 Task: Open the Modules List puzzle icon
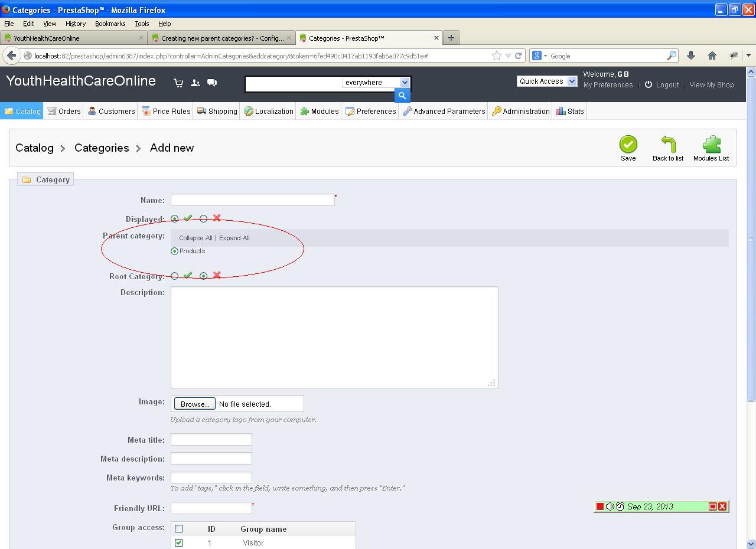click(711, 144)
